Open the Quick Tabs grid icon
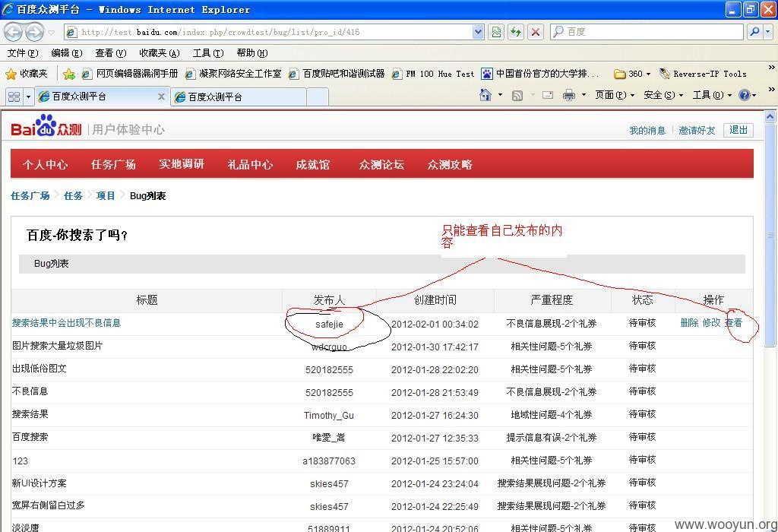 coord(14,97)
